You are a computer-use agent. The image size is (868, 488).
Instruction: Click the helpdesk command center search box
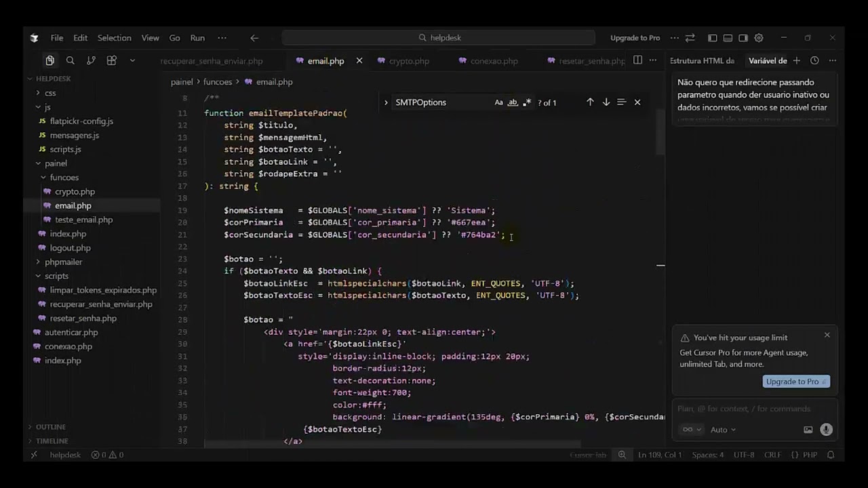439,38
